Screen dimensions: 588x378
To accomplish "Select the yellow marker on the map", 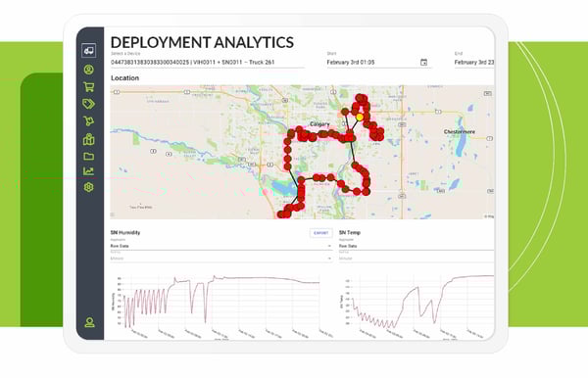I will [x=360, y=118].
